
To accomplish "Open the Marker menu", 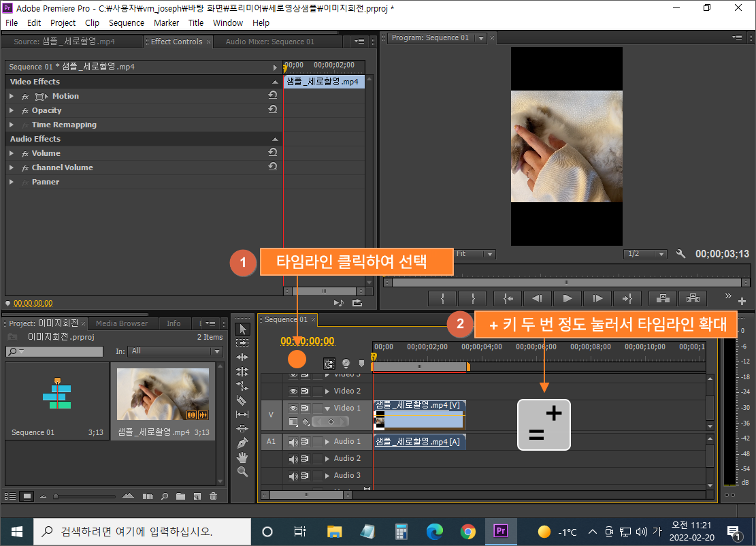I will click(x=166, y=22).
